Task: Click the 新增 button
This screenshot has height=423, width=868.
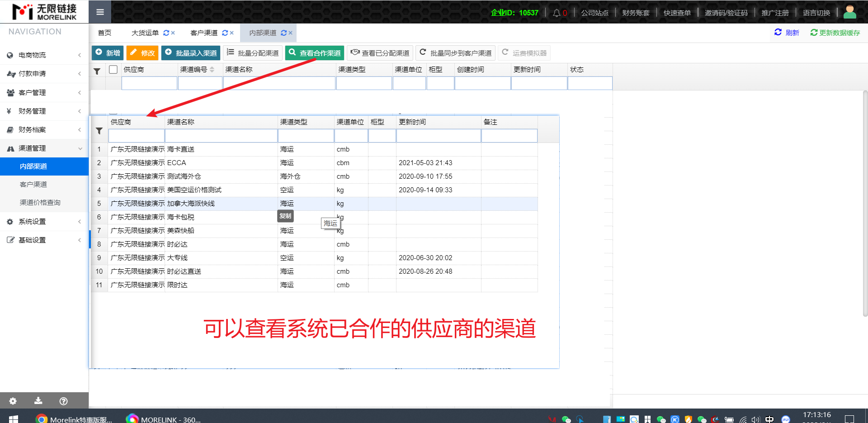Action: [108, 53]
